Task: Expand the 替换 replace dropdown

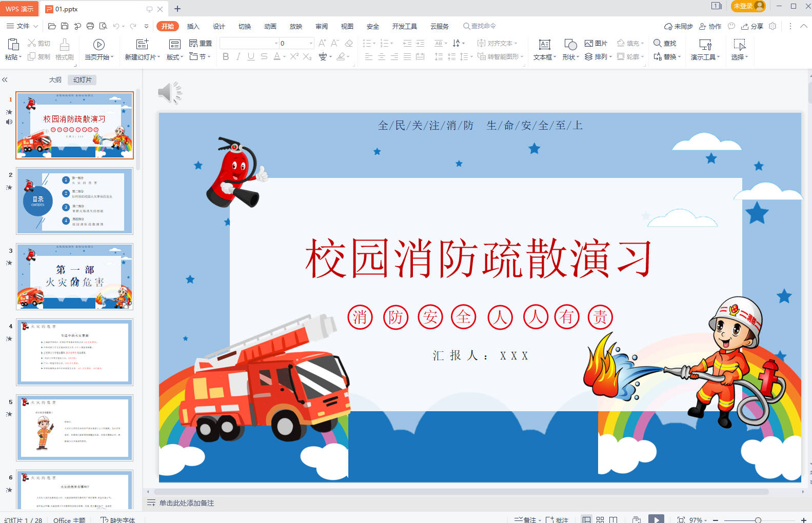Action: click(679, 57)
